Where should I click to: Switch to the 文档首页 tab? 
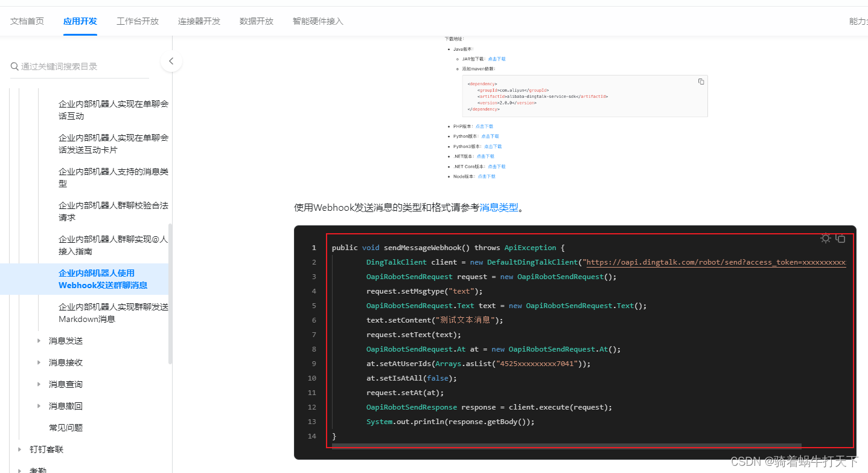pyautogui.click(x=27, y=21)
